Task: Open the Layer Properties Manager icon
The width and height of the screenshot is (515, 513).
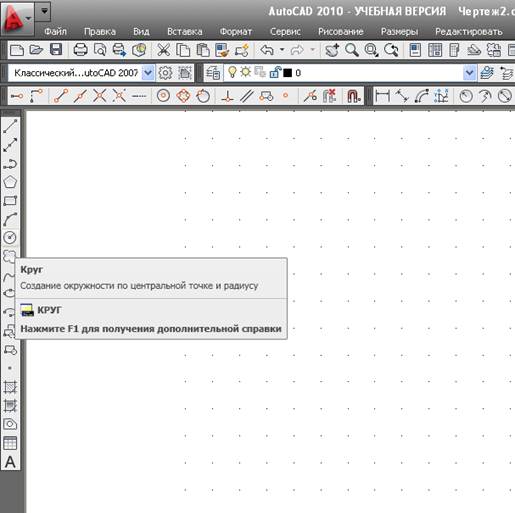Action: (x=213, y=73)
